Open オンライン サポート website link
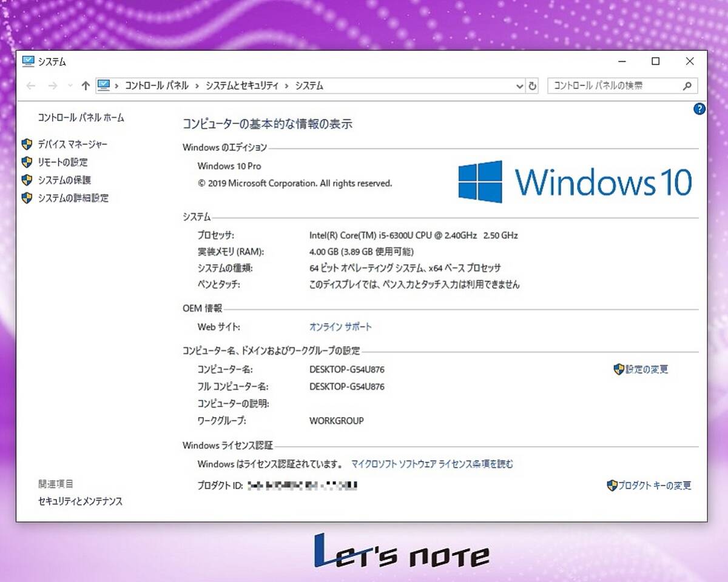Viewport: 728px width, 582px height. (x=340, y=327)
